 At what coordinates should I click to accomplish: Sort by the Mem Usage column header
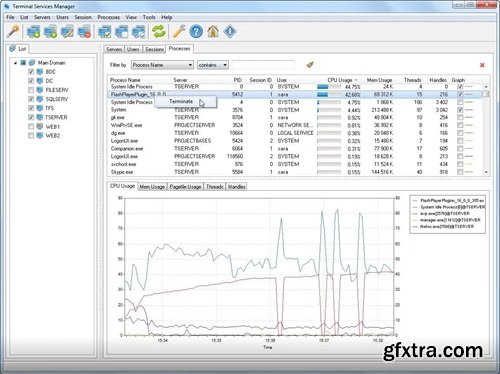(x=379, y=80)
